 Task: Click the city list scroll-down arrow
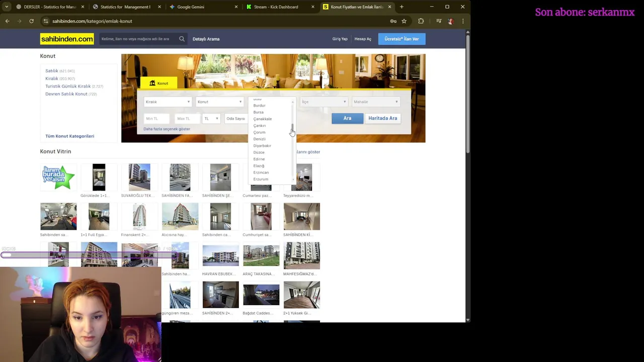click(x=293, y=179)
